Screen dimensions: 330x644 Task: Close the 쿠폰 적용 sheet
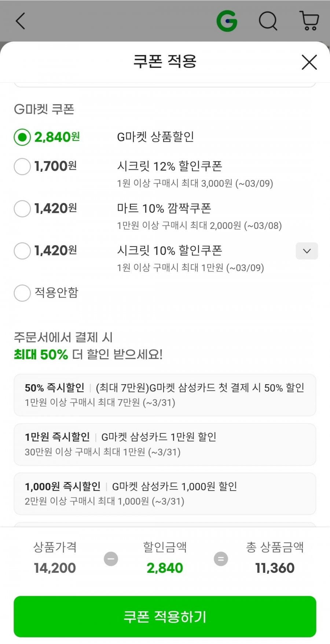coord(309,62)
